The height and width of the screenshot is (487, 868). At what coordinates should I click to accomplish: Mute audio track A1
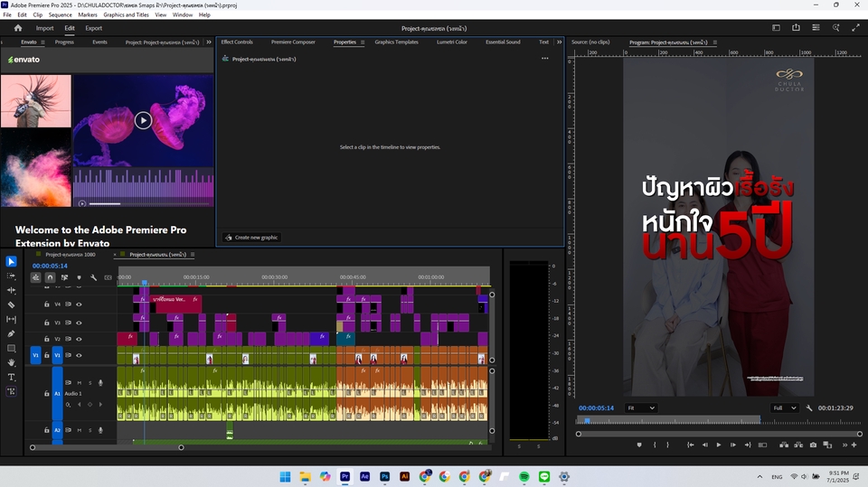tap(79, 383)
